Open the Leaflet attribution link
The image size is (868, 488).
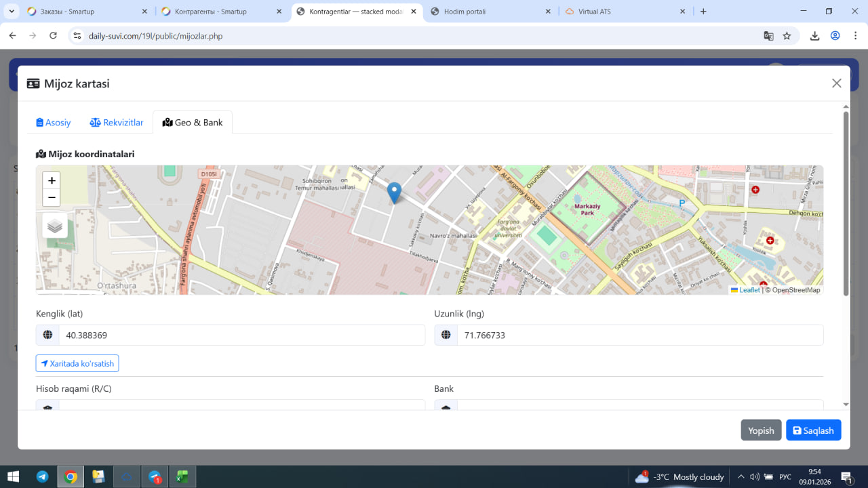pyautogui.click(x=749, y=290)
